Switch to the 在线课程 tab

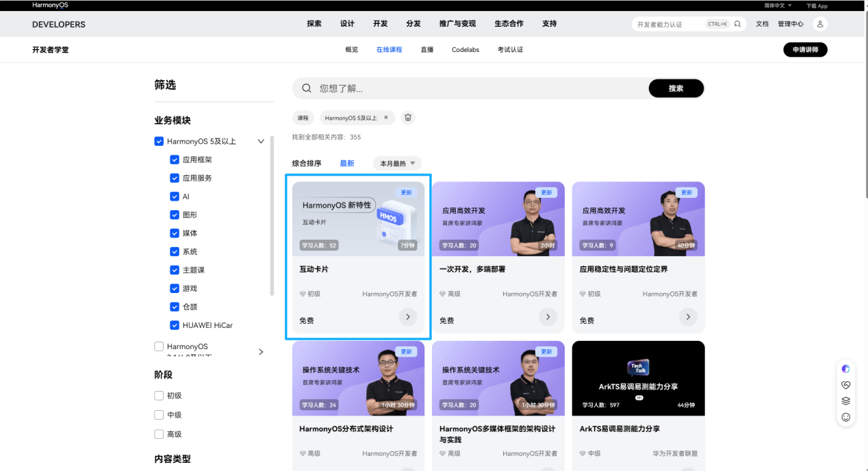[390, 50]
